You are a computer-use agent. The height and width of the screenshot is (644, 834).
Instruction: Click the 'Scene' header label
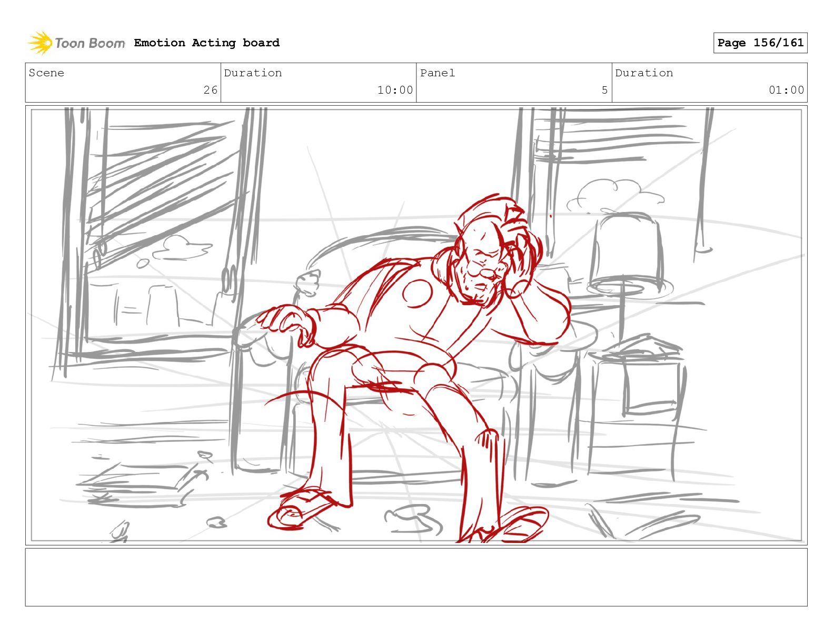[46, 73]
